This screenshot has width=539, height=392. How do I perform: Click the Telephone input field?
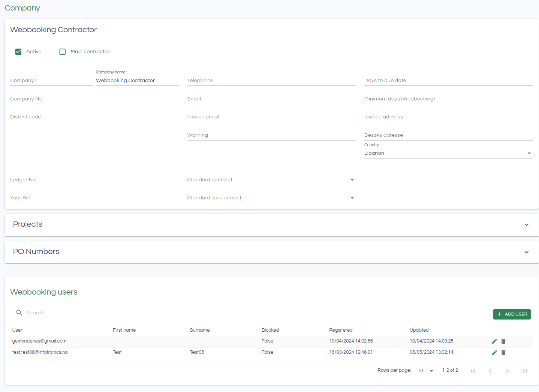tap(271, 81)
